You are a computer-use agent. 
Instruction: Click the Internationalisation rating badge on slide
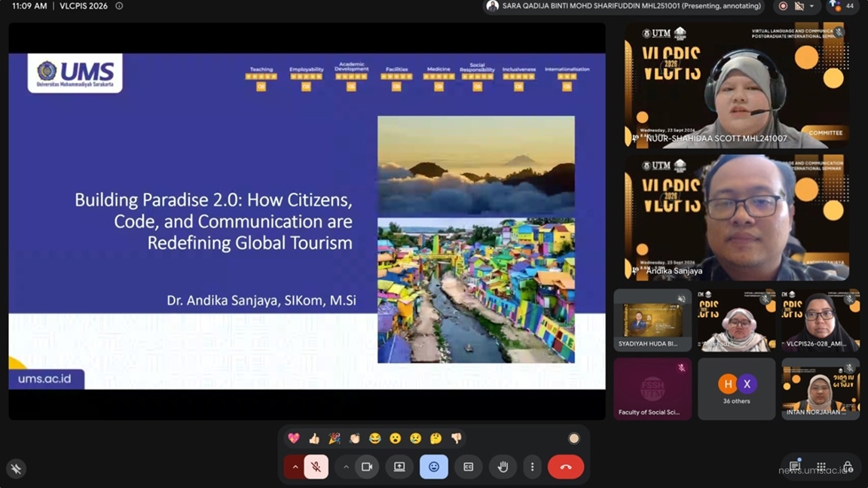[567, 78]
